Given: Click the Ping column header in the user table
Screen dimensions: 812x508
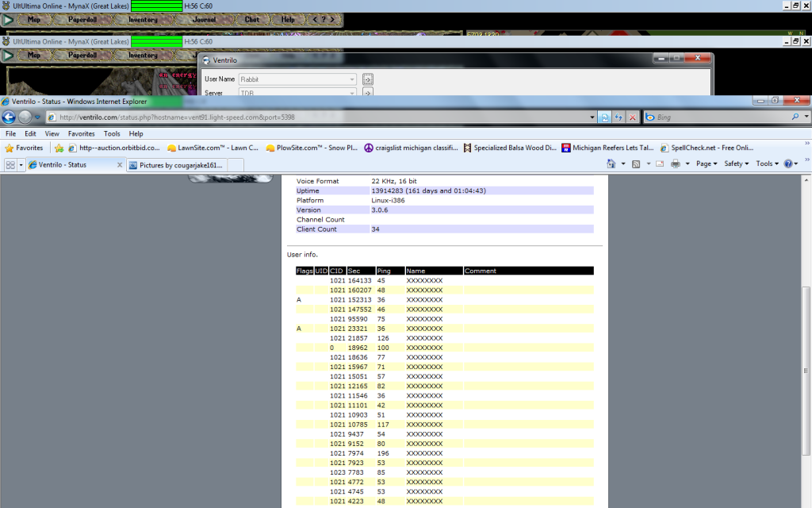Looking at the screenshot, I should 390,271.
